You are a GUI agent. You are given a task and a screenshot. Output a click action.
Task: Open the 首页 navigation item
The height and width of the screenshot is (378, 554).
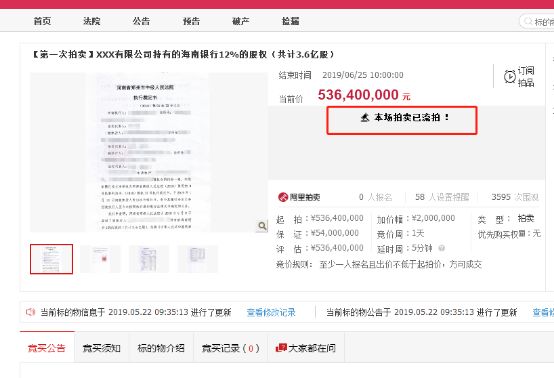(42, 21)
